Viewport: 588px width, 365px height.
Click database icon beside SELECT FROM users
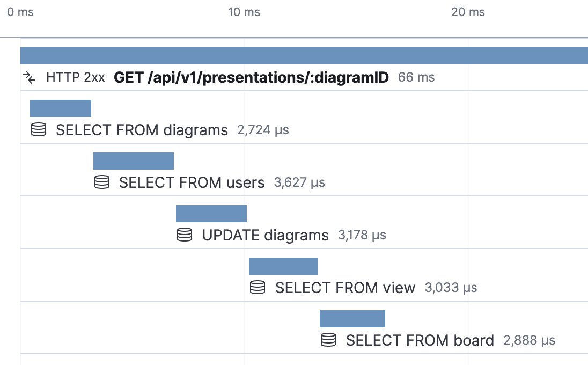click(x=101, y=182)
